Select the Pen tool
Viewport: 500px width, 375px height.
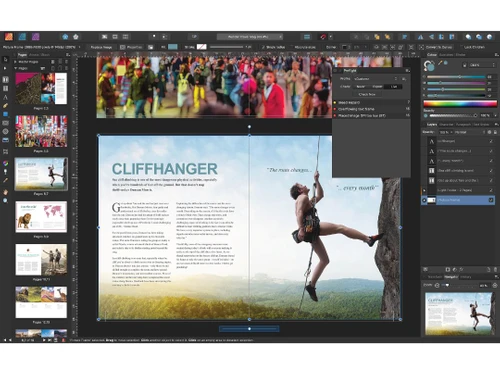pos(5,106)
